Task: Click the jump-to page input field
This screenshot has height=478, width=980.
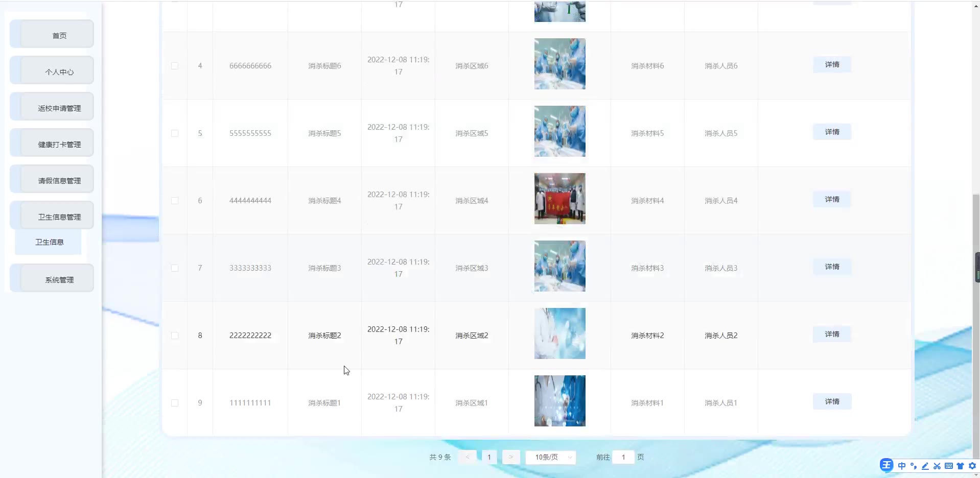Action: 623,457
